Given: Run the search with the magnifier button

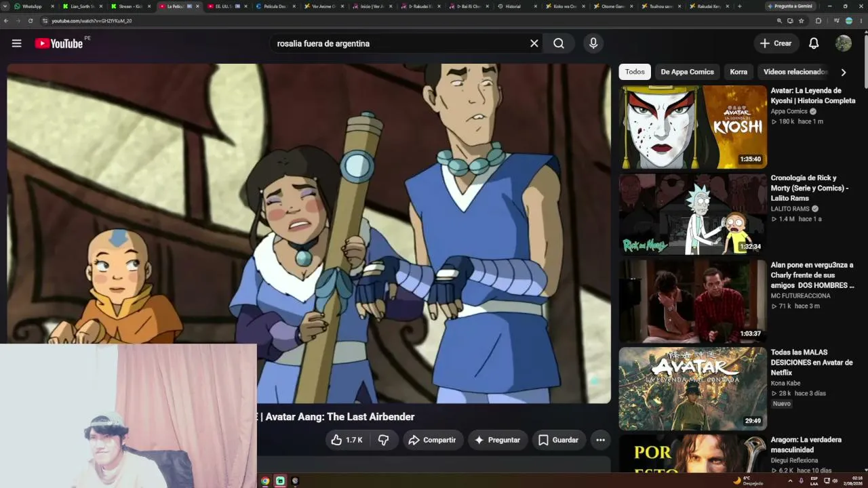Looking at the screenshot, I should (x=559, y=43).
